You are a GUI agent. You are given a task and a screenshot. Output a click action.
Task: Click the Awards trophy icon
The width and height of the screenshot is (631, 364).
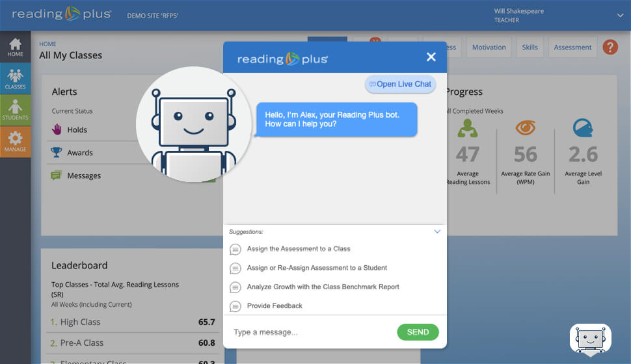coord(57,153)
